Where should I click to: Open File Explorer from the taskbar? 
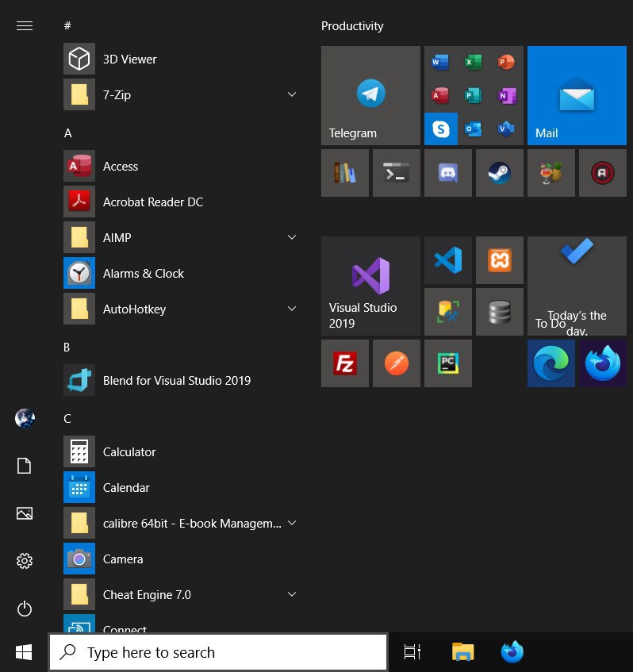click(x=463, y=652)
